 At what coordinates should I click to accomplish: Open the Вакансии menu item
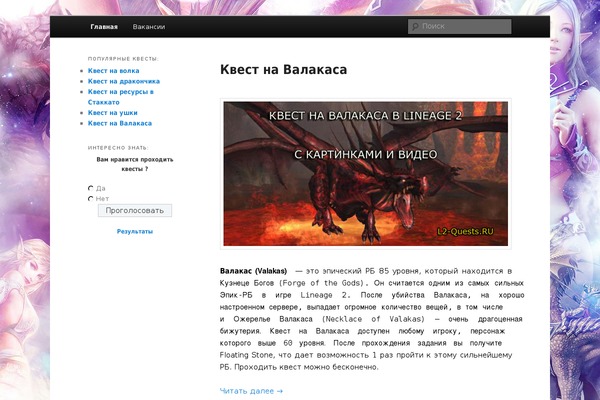(x=149, y=27)
